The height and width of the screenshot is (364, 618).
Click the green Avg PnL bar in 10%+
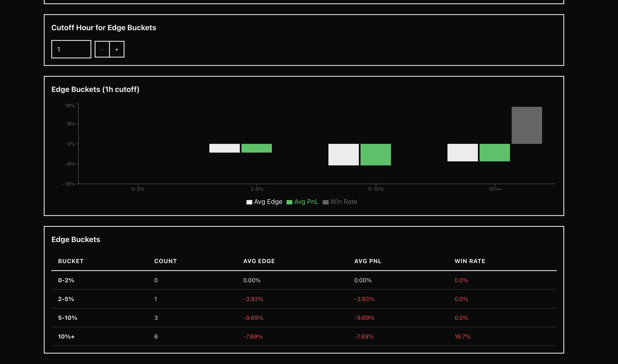[x=494, y=153]
